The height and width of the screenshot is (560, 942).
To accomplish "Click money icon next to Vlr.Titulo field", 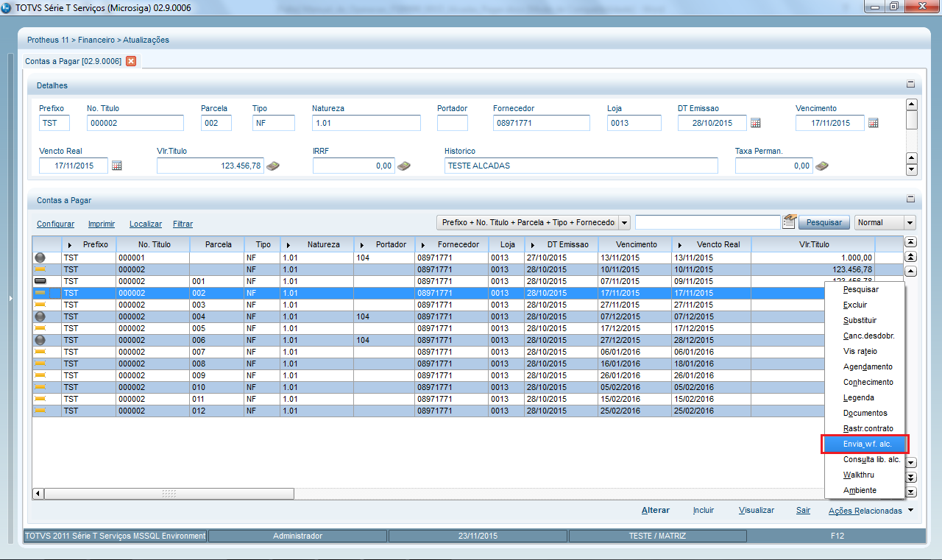I will coord(273,166).
